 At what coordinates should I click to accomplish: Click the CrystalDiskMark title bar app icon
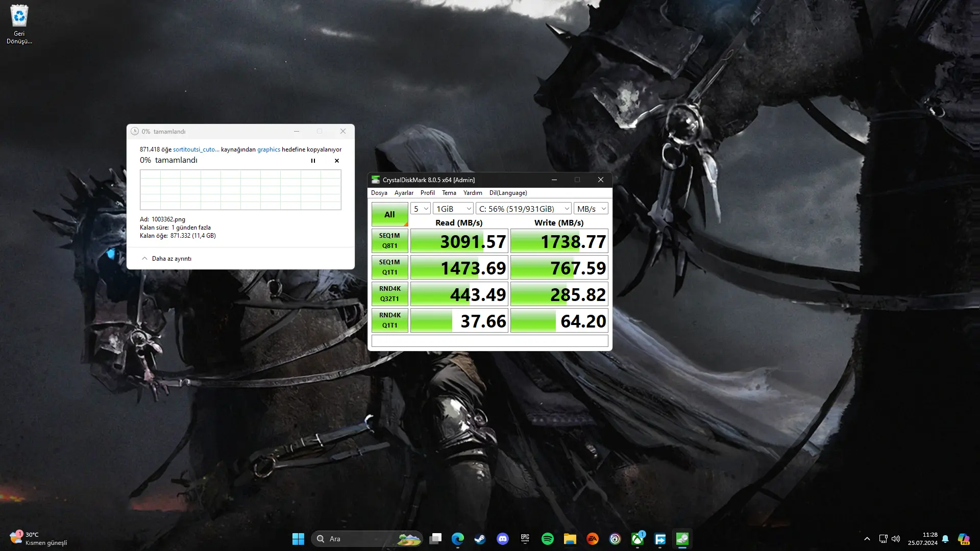376,180
